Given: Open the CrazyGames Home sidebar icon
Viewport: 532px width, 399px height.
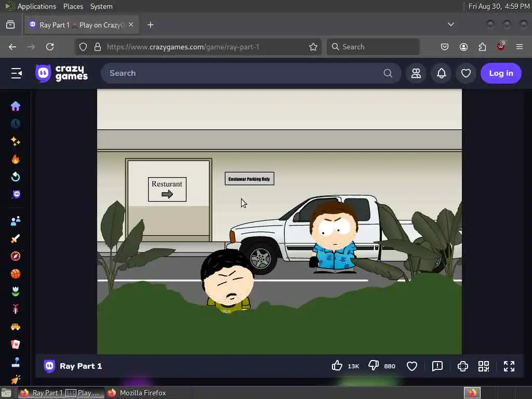Looking at the screenshot, I should point(15,106).
